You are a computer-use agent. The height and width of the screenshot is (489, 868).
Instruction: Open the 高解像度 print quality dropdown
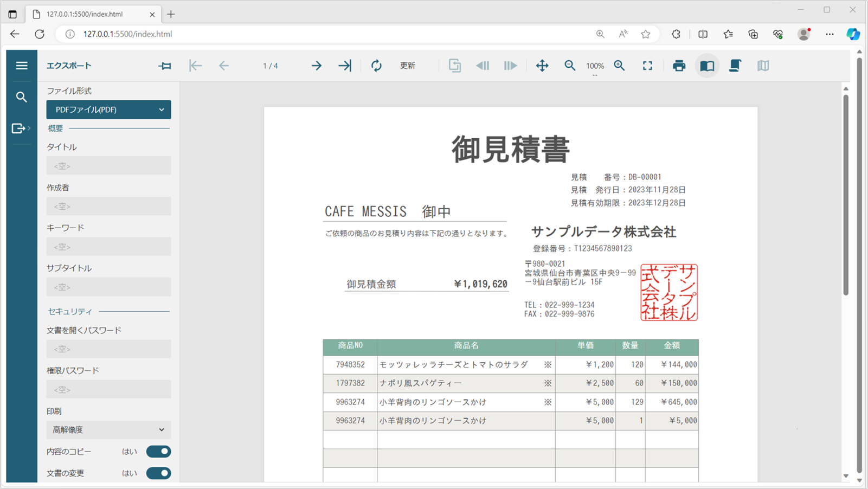pos(108,430)
